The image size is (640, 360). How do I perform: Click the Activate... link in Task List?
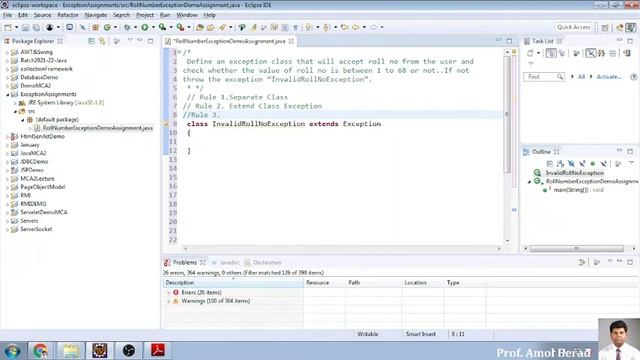tap(608, 77)
